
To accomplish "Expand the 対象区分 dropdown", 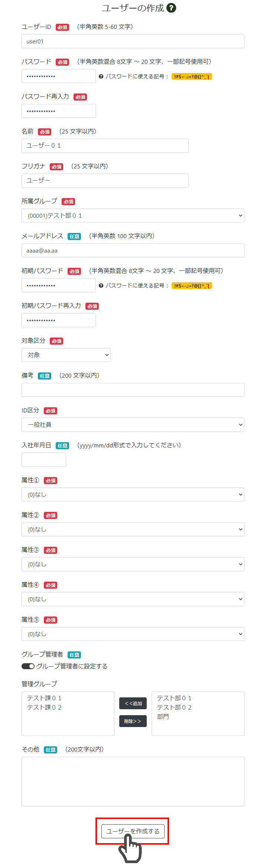I will [66, 355].
